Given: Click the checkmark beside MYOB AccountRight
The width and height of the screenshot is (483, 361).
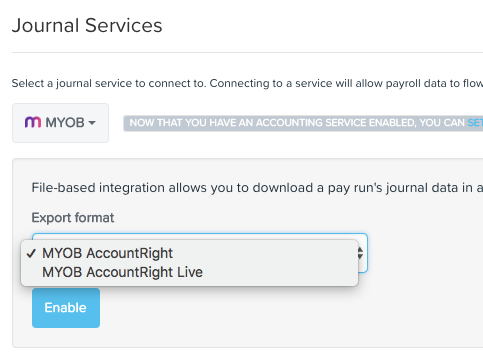Looking at the screenshot, I should [x=31, y=253].
